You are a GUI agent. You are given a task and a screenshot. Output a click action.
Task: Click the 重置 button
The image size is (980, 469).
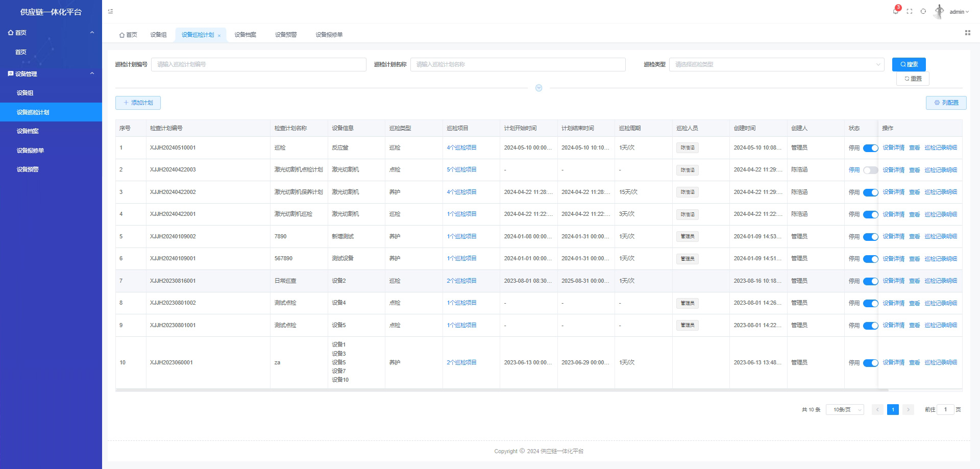913,79
